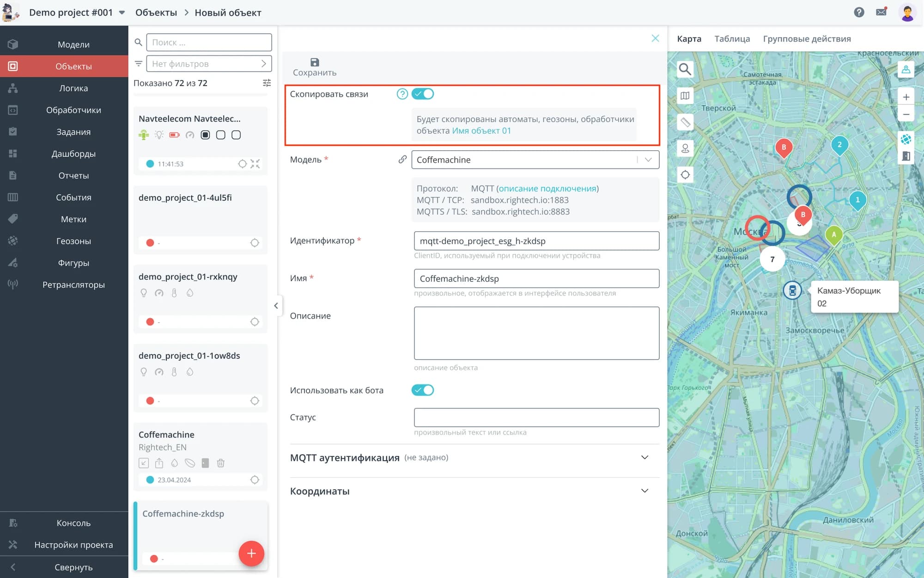924x578 pixels.
Task: Turn off Использовать как бота switch
Action: point(423,390)
